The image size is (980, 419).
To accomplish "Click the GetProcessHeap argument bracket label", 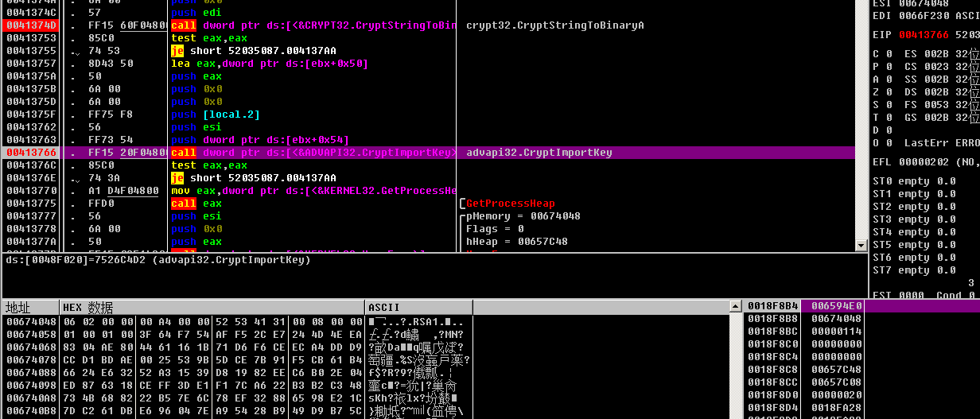I will coord(511,204).
